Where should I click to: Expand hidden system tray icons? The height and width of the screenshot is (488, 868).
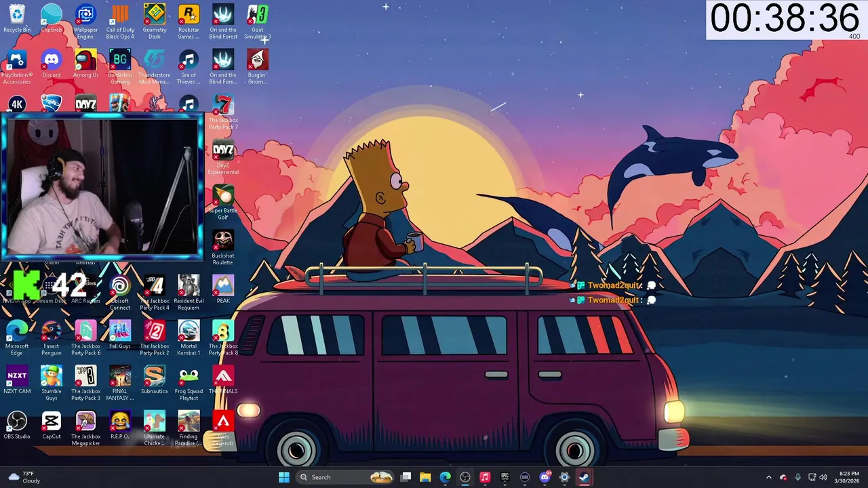tap(769, 477)
